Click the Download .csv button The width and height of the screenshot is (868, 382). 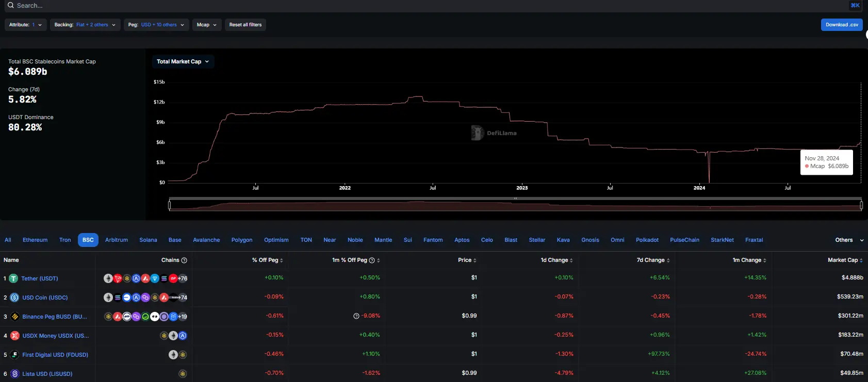842,25
